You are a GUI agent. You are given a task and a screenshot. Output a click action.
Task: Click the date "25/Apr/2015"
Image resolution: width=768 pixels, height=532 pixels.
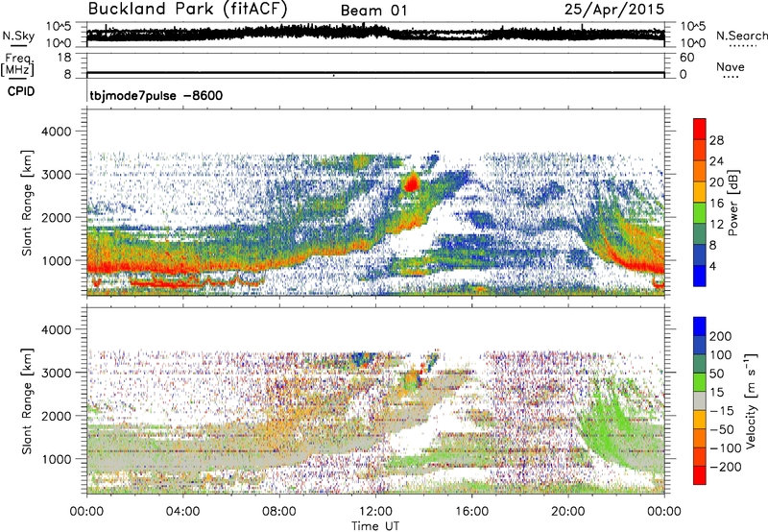(x=614, y=10)
